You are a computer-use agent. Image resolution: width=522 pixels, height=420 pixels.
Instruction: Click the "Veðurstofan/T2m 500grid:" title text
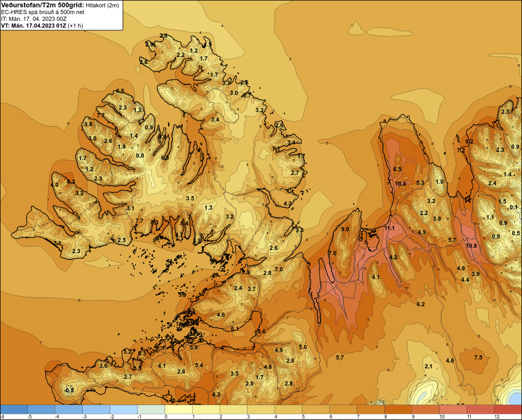coord(43,5)
